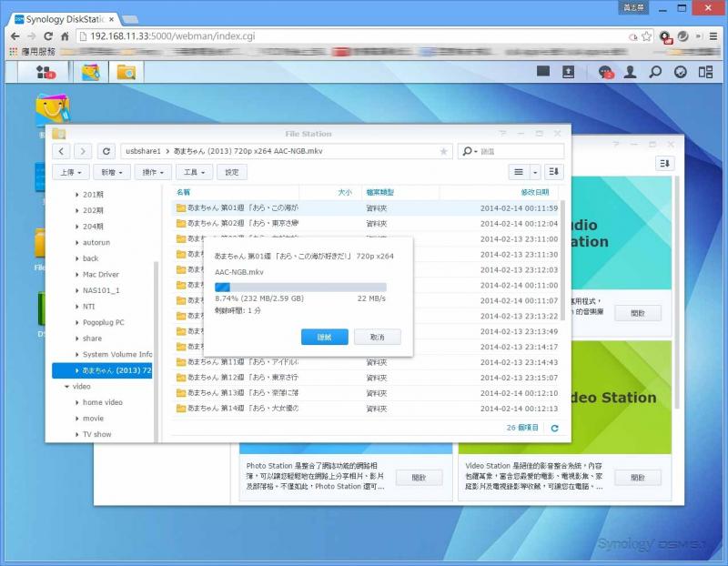The width and height of the screenshot is (728, 566).
Task: Open the DSM Main Menu icon
Action: [x=45, y=72]
